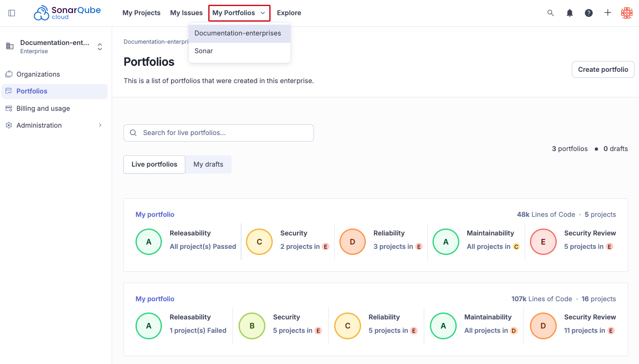The height and width of the screenshot is (364, 639).
Task: Click Security Review D rating circle
Action: [x=543, y=325]
